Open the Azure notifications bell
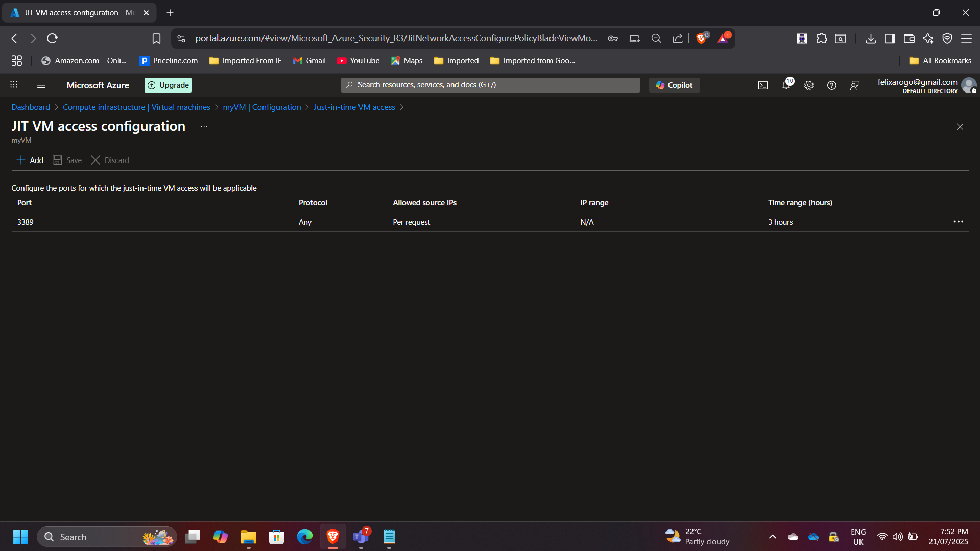The height and width of the screenshot is (551, 980). (x=786, y=85)
